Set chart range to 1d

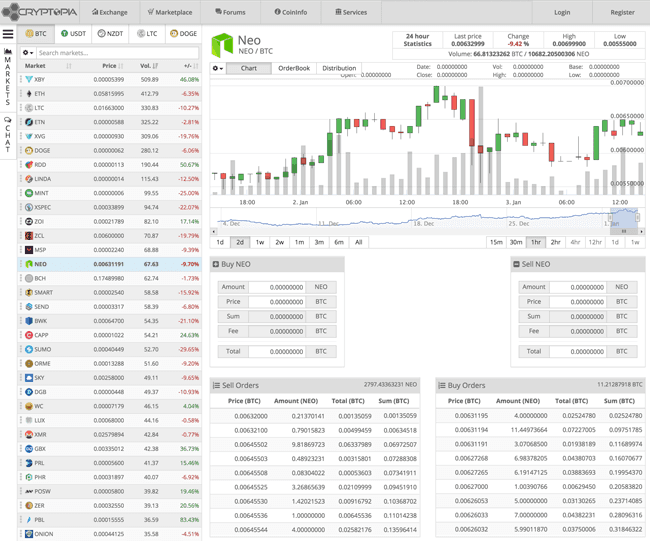pyautogui.click(x=220, y=242)
